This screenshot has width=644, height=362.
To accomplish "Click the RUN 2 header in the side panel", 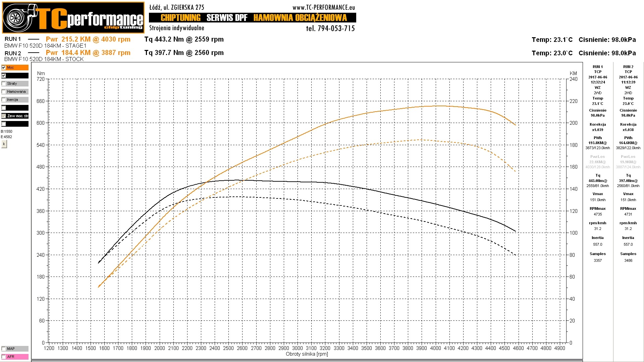I will tap(628, 67).
